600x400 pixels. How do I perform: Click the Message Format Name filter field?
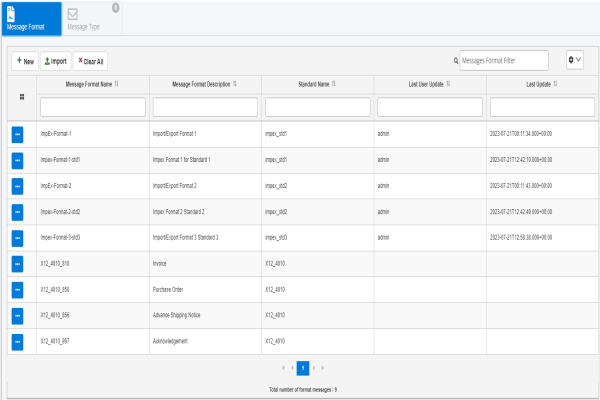(x=92, y=106)
